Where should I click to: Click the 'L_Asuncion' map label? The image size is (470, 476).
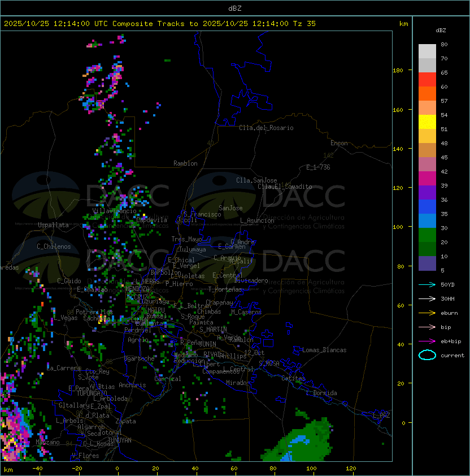coord(257,220)
